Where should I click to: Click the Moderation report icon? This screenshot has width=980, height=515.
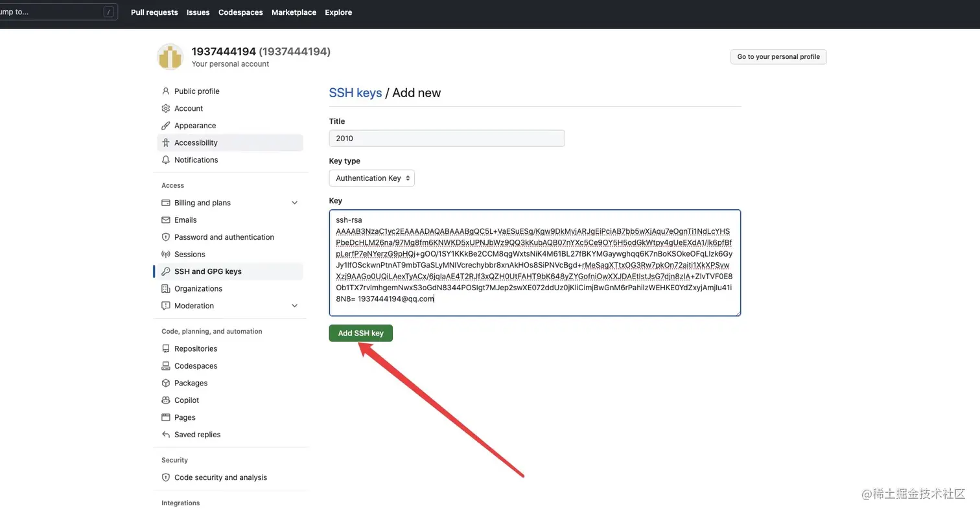pos(166,306)
